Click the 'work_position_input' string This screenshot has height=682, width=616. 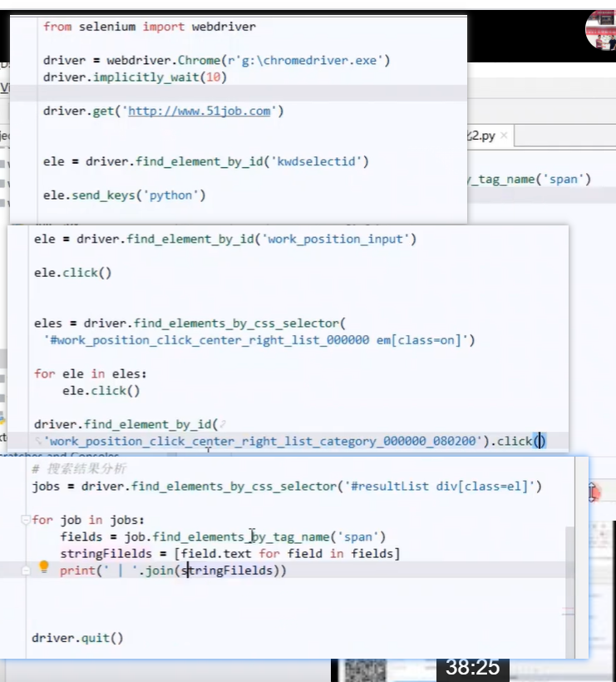pos(335,240)
